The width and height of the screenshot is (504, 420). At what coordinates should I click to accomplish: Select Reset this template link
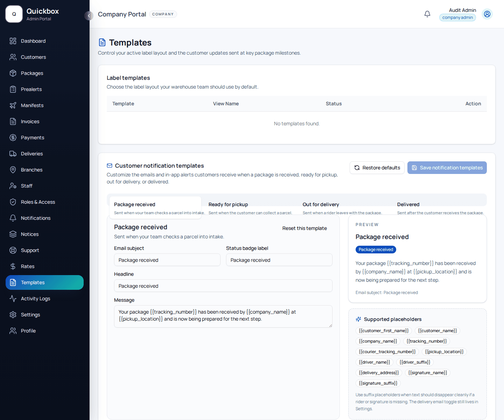click(304, 228)
